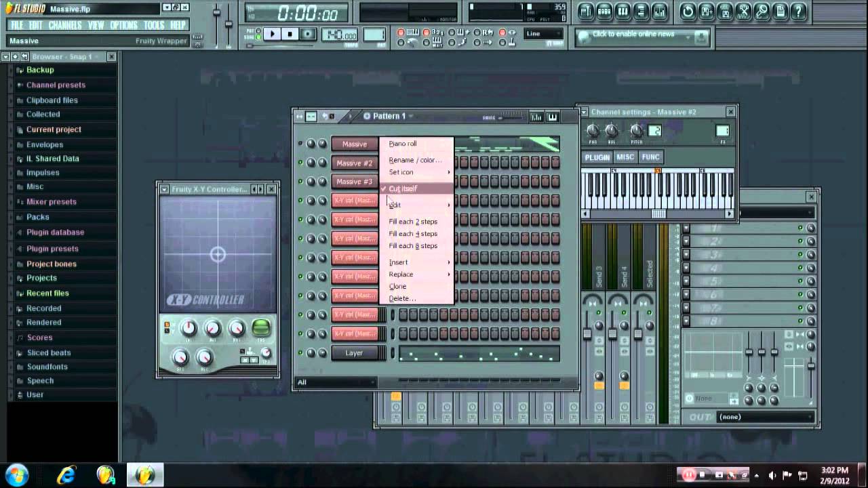Open the Playlist view icon
The width and height of the screenshot is (868, 488).
pyautogui.click(x=586, y=12)
